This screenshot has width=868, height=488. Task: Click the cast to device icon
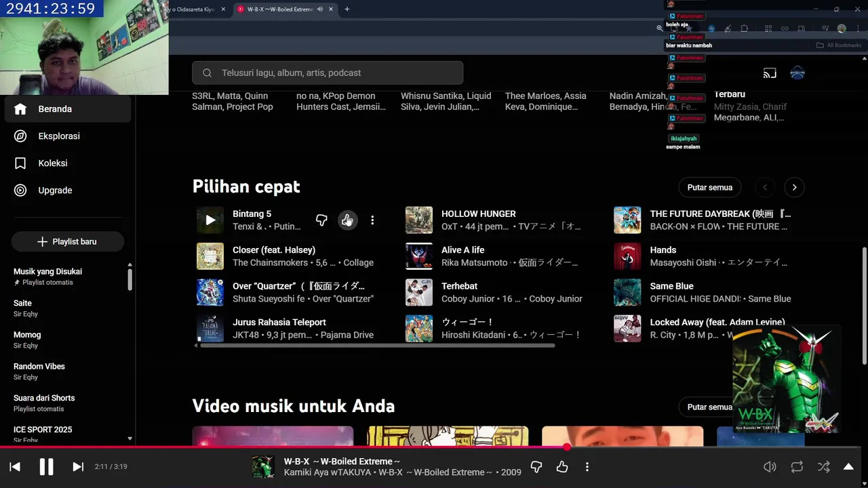click(770, 73)
